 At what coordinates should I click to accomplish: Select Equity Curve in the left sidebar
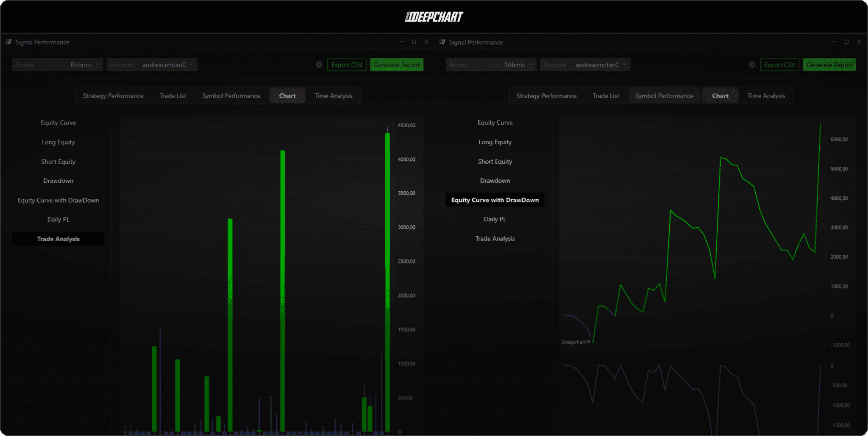(58, 123)
